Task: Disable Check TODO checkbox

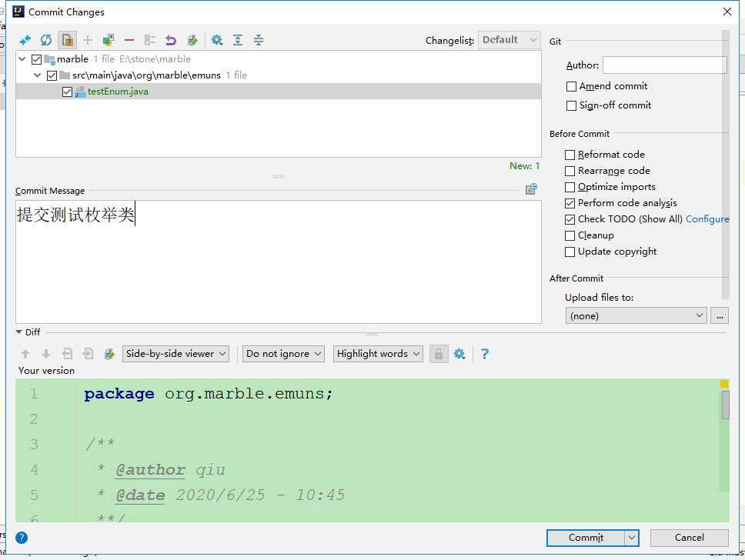Action: pyautogui.click(x=570, y=219)
